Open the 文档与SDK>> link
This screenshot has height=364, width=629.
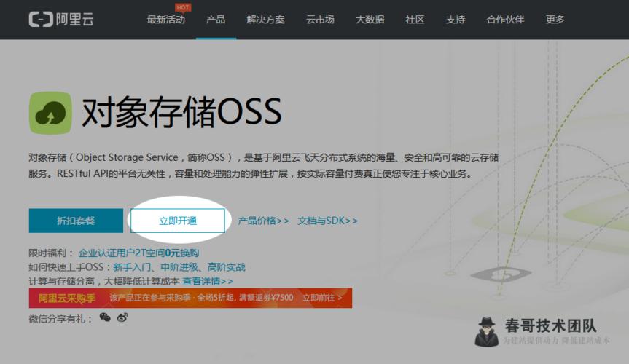click(327, 221)
